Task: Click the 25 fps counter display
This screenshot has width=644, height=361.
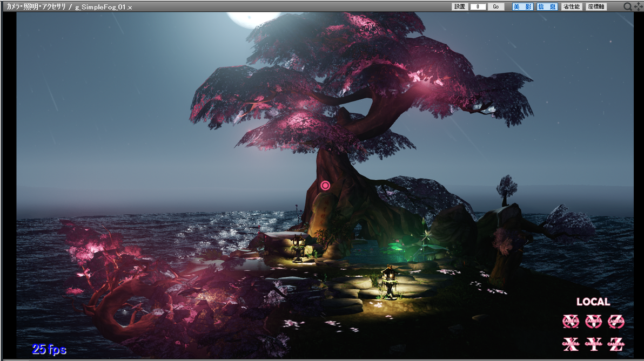Action: pos(49,349)
